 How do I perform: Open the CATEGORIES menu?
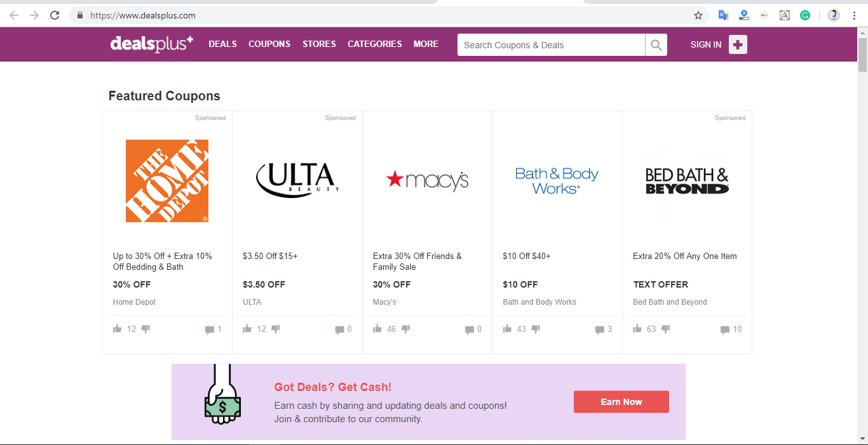point(375,44)
